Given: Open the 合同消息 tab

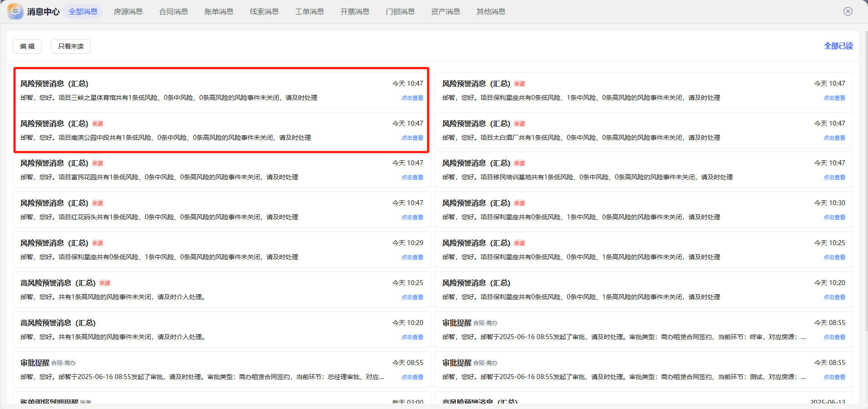Looking at the screenshot, I should (x=173, y=11).
